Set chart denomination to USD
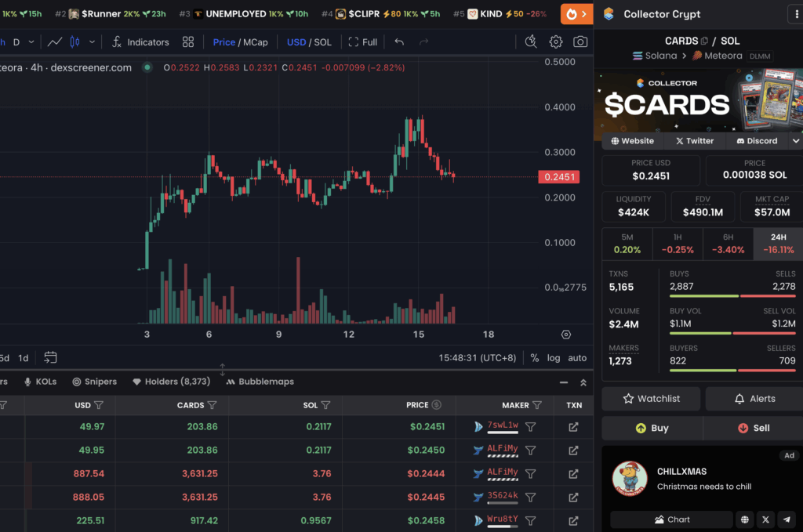 [x=296, y=42]
